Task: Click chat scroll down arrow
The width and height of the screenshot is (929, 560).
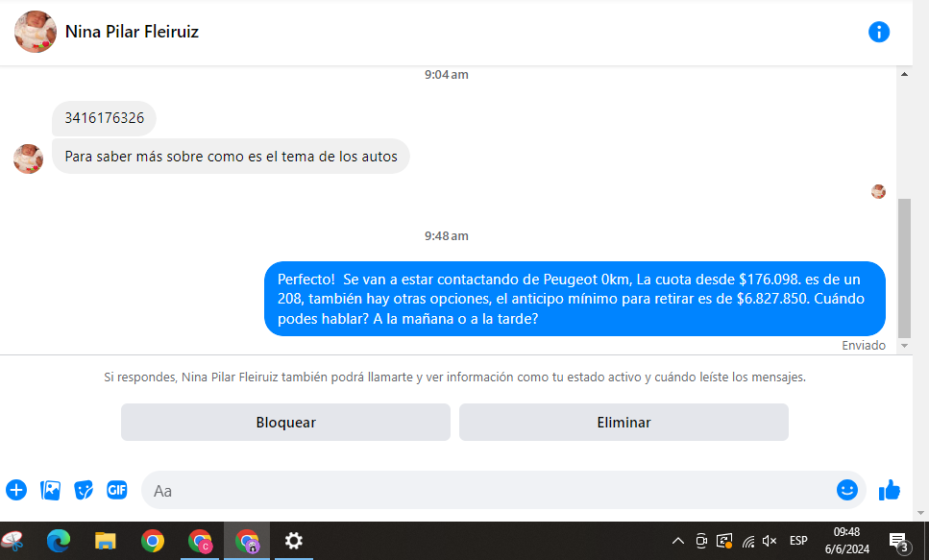Action: coord(904,346)
